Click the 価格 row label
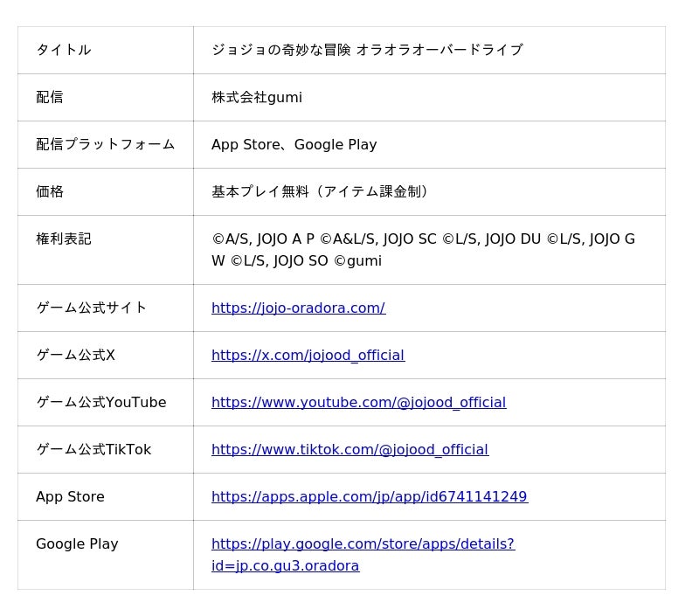Viewport: 699px width, 616px height. (50, 191)
